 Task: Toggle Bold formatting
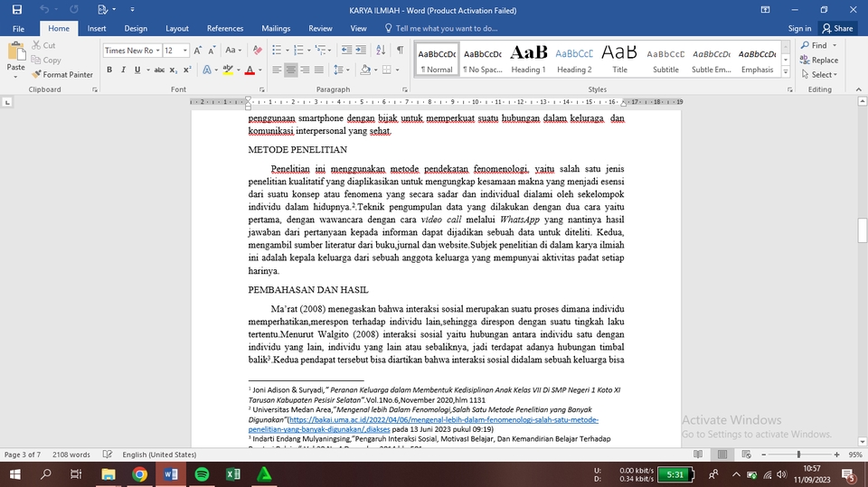click(109, 70)
